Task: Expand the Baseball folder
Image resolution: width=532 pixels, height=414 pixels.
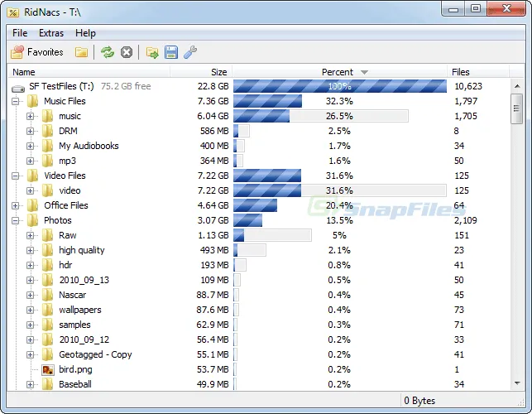Action: click(30, 384)
